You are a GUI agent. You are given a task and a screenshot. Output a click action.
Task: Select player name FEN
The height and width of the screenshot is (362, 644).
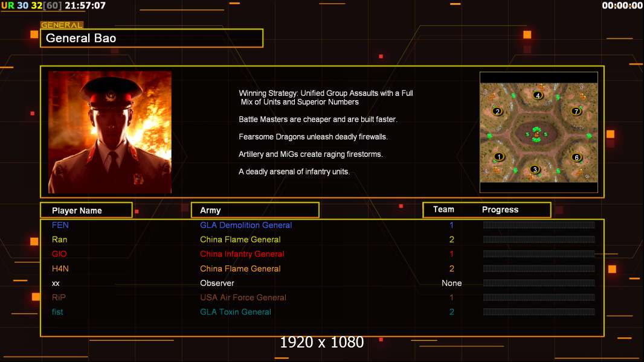60,225
